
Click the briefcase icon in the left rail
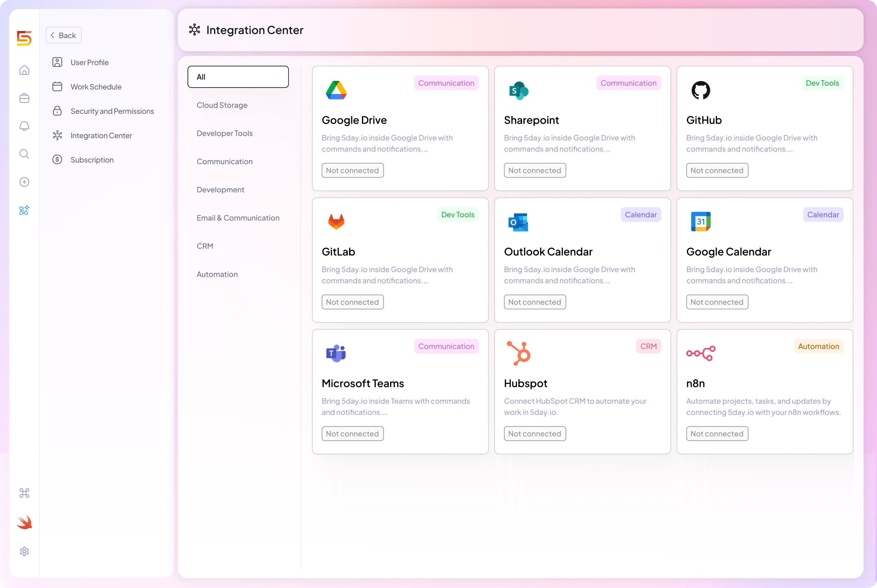[24, 98]
